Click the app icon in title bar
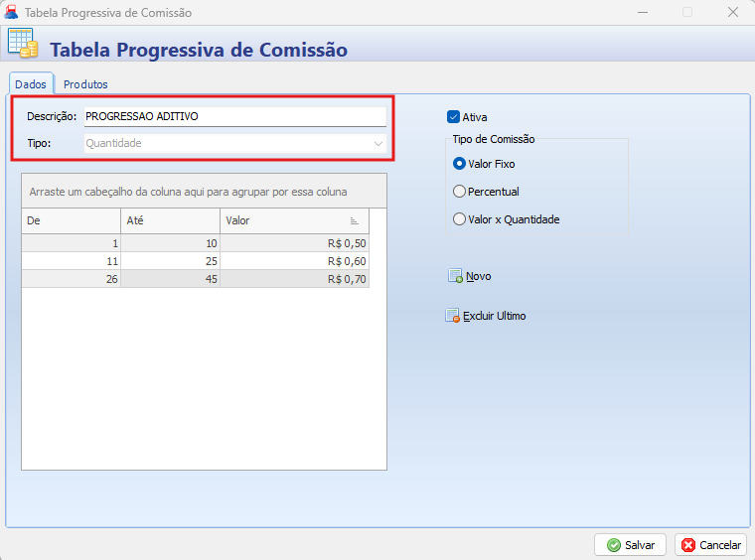755x560 pixels. click(x=13, y=13)
